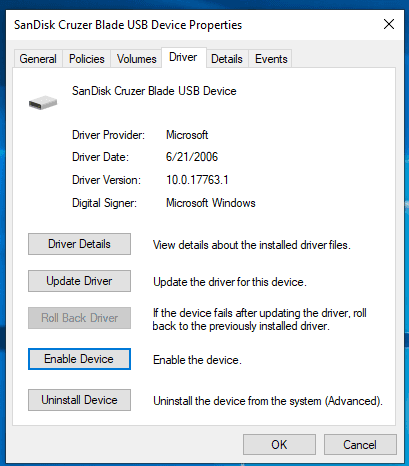409x466 pixels.
Task: Dismiss the dialog with Cancel
Action: [360, 444]
